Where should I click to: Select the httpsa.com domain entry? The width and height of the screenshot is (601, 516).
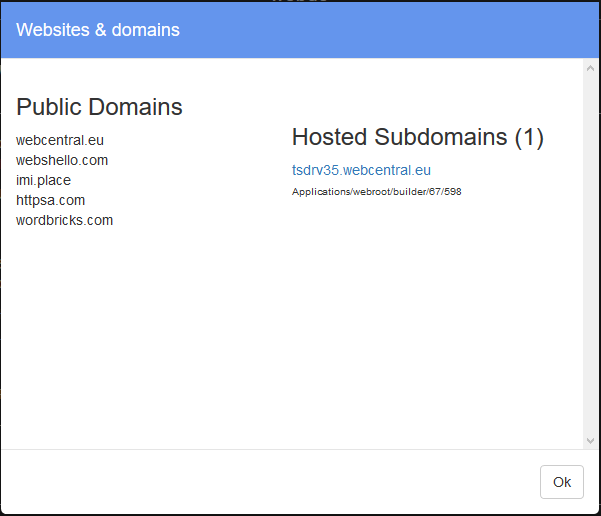(50, 200)
